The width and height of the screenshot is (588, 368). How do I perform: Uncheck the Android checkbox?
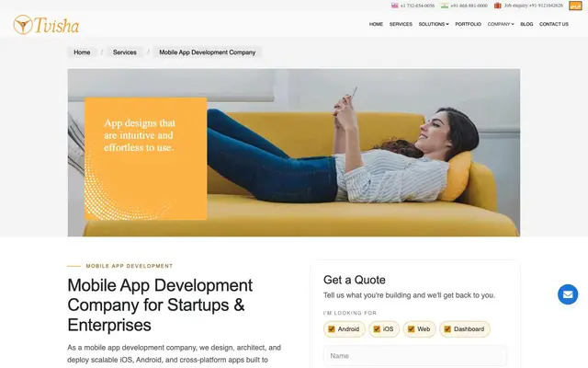[332, 329]
